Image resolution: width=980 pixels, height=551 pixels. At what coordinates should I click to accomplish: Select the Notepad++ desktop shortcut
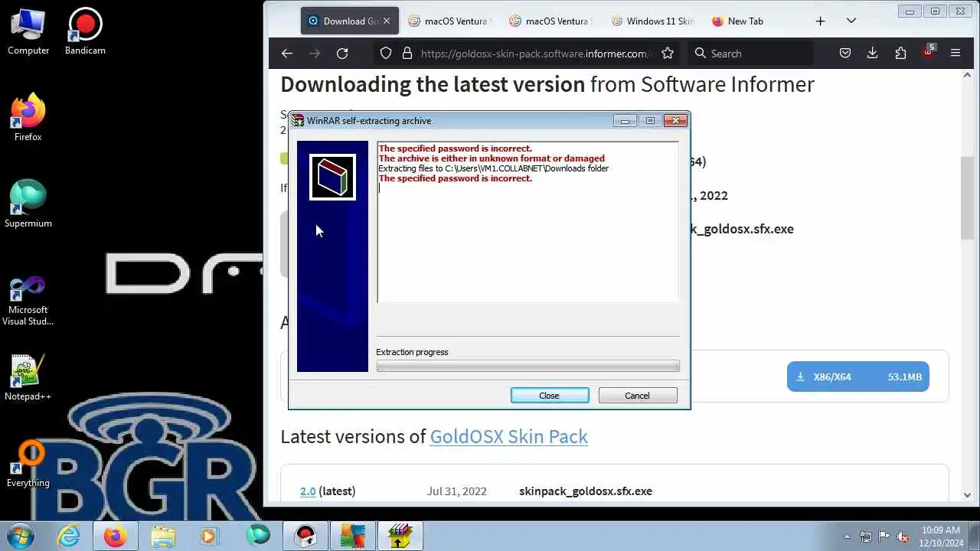pyautogui.click(x=28, y=378)
